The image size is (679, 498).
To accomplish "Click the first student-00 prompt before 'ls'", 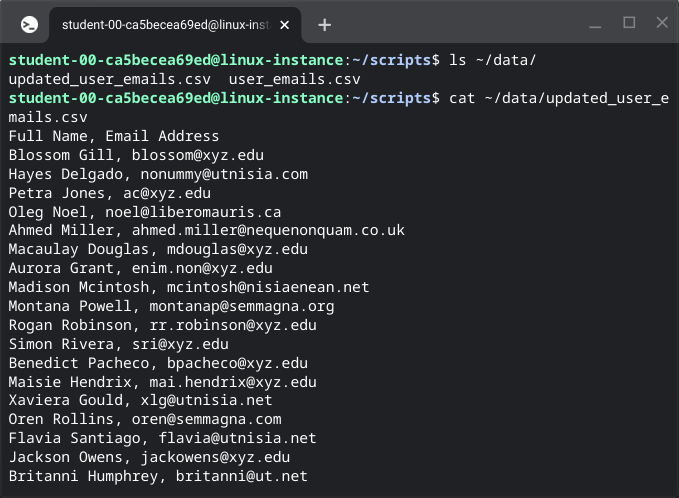I will [x=224, y=60].
